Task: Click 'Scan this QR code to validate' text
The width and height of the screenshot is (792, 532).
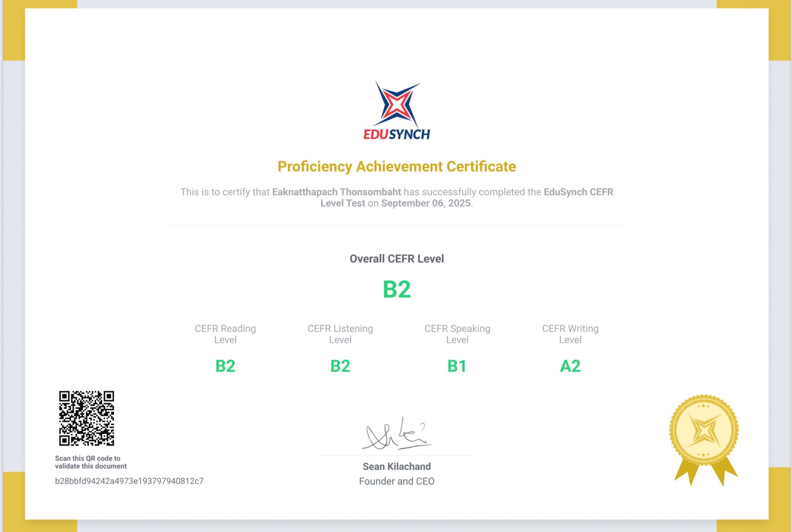Action: [x=91, y=462]
